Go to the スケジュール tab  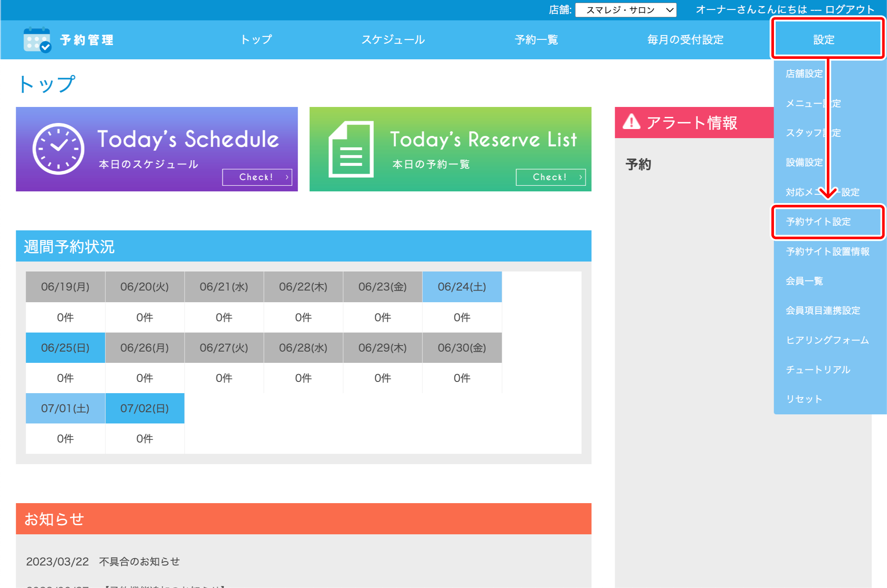393,40
